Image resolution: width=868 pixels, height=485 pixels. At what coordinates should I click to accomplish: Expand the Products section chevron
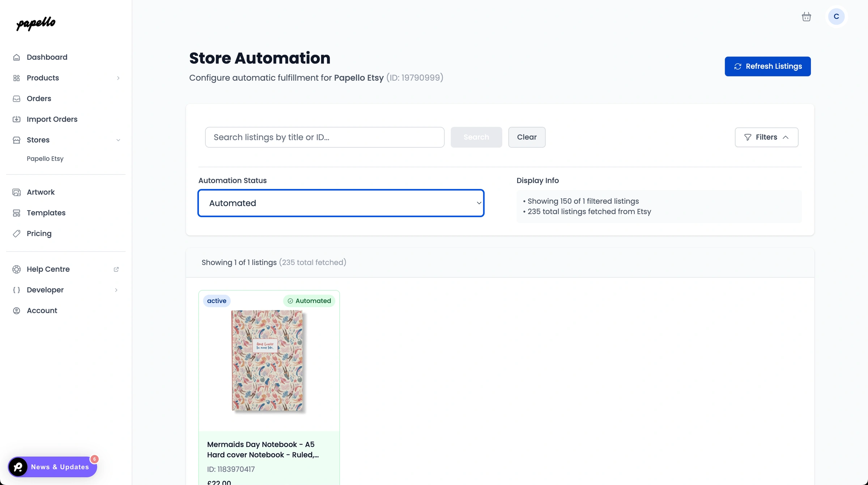click(118, 78)
